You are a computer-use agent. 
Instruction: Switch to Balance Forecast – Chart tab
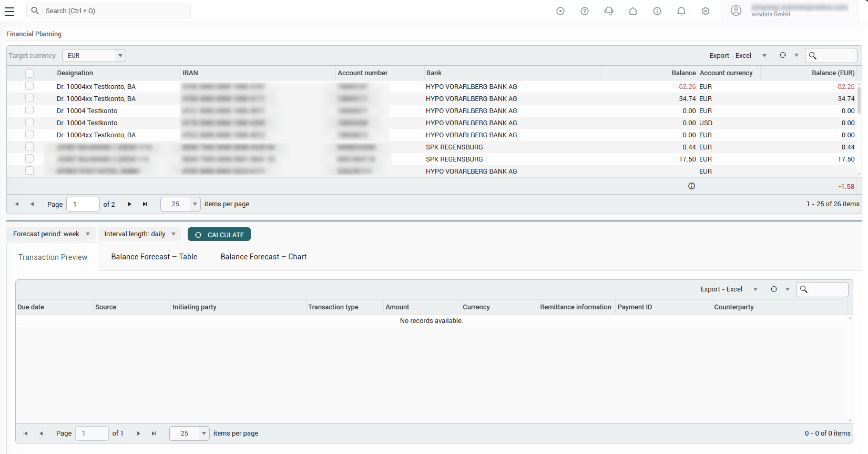263,257
